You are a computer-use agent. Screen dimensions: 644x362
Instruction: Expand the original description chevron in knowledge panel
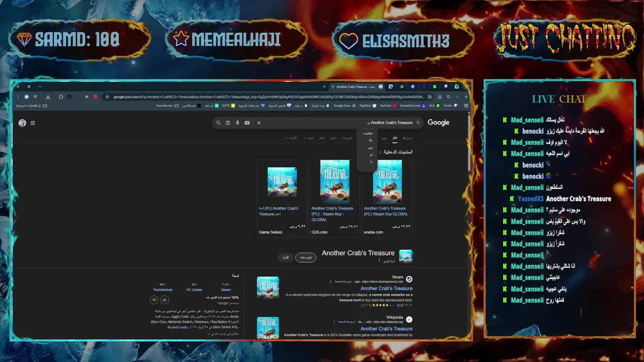point(209,334)
